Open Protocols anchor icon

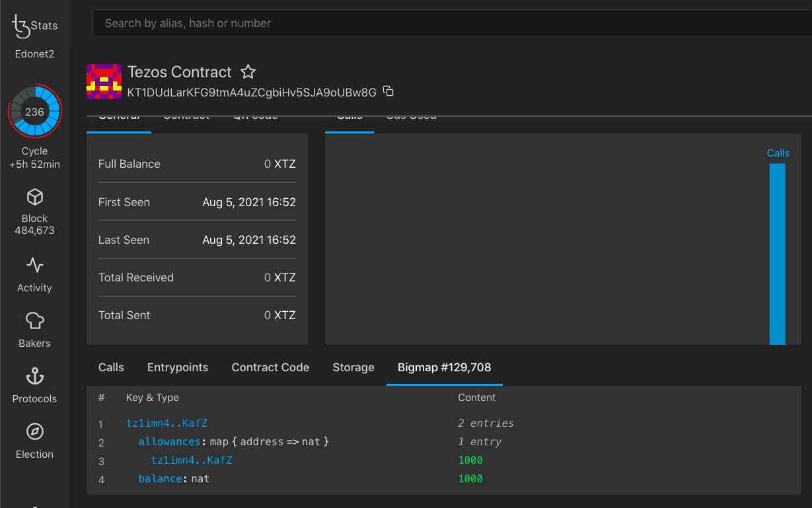pos(34,377)
